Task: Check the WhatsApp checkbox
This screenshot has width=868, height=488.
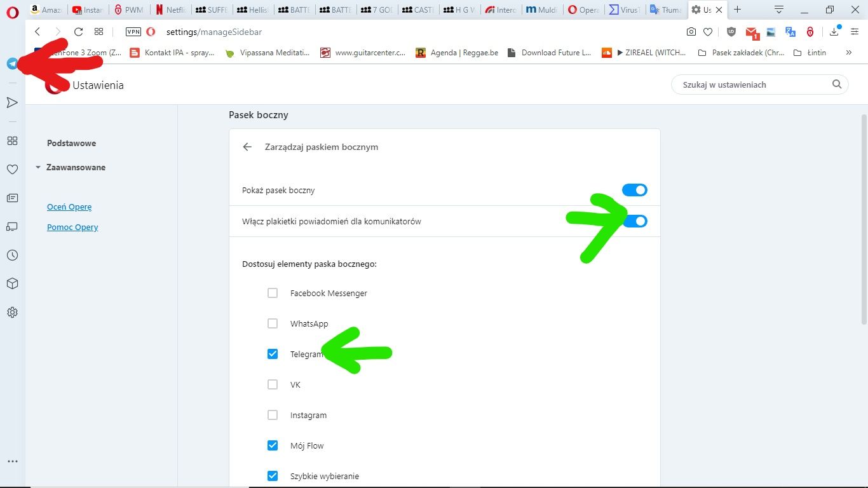Action: pyautogui.click(x=273, y=323)
